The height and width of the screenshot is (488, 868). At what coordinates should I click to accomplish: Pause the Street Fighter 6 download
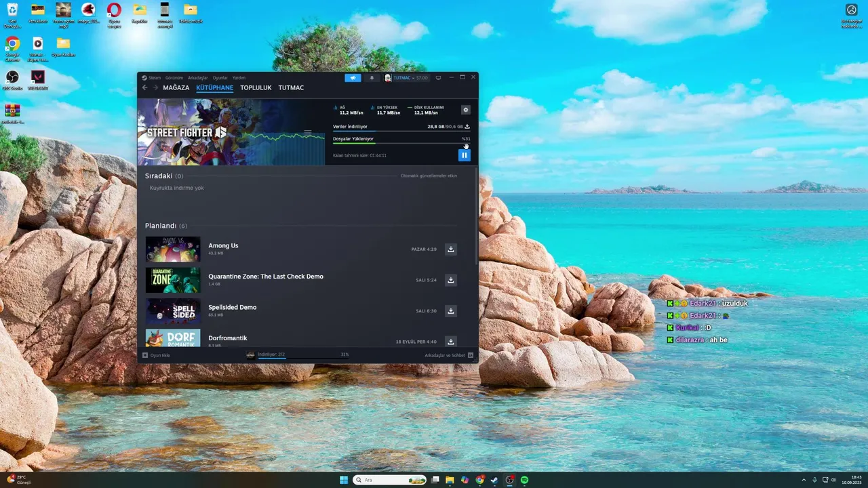pos(465,155)
